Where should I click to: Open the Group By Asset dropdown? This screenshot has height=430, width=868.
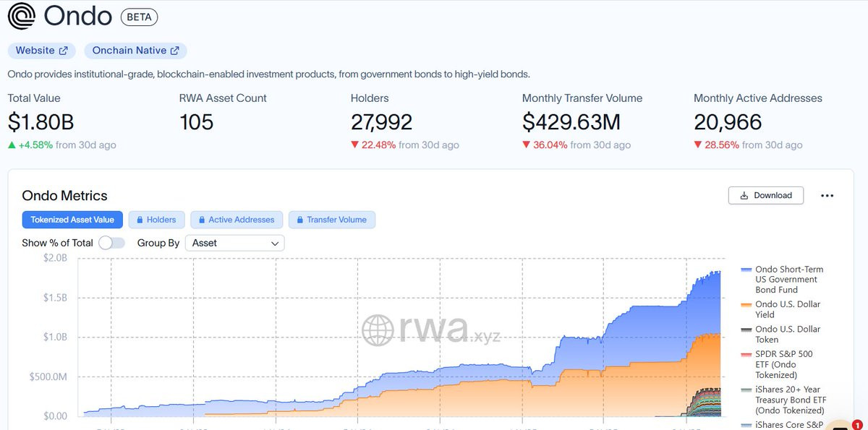coord(235,243)
